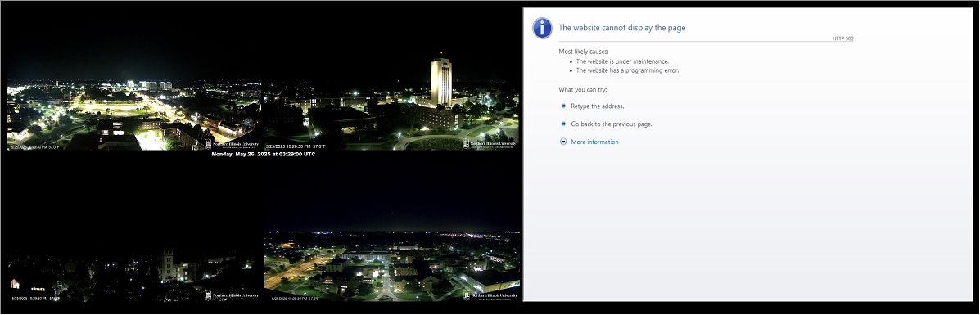
Task: Click the Monday, May 26, 2025 UTC timestamp
Action: coord(263,154)
